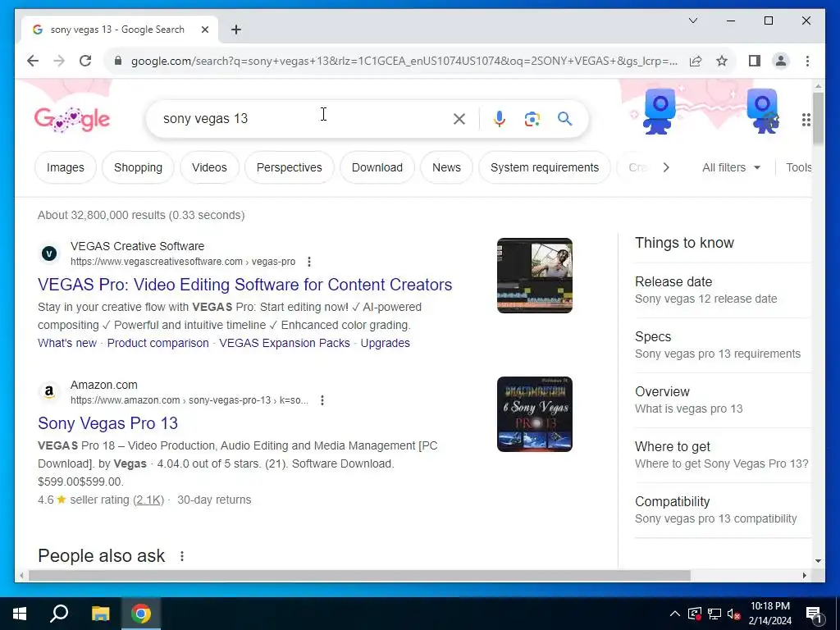Click the forward navigation arrow
This screenshot has height=630, width=840.
tap(59, 61)
